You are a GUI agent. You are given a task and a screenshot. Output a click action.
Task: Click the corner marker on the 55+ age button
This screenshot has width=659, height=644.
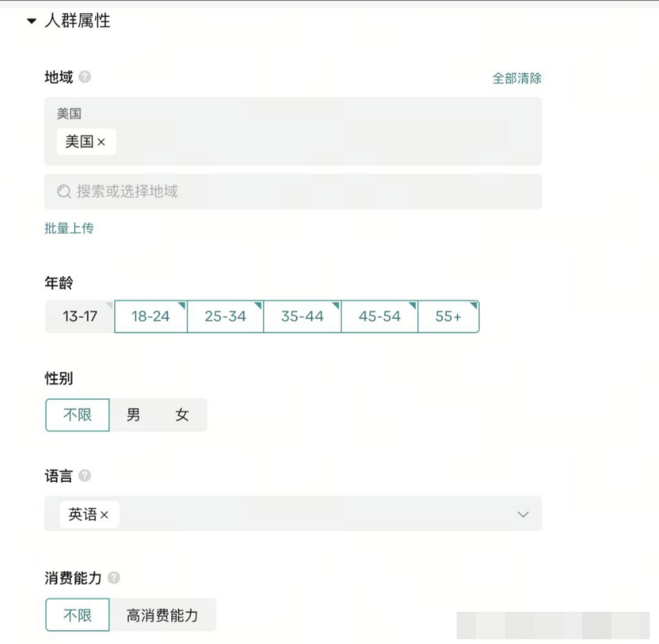pos(473,306)
